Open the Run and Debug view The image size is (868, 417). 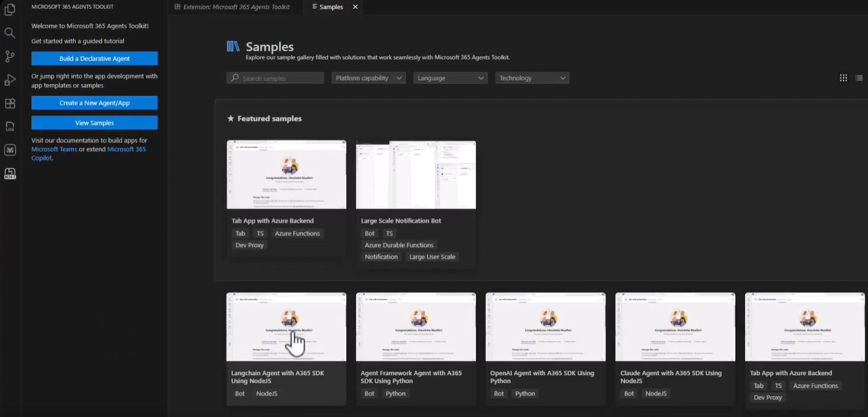click(x=9, y=80)
